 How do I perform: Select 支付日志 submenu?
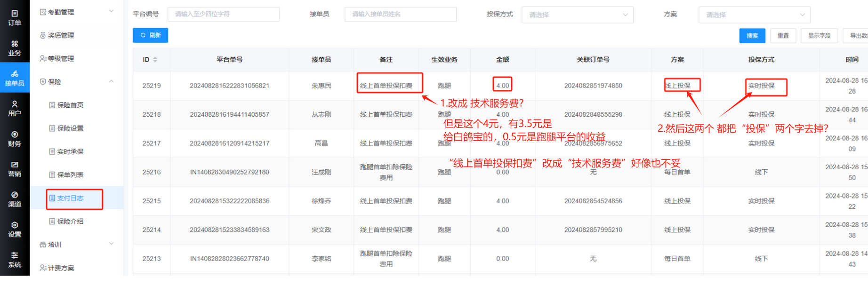click(70, 198)
